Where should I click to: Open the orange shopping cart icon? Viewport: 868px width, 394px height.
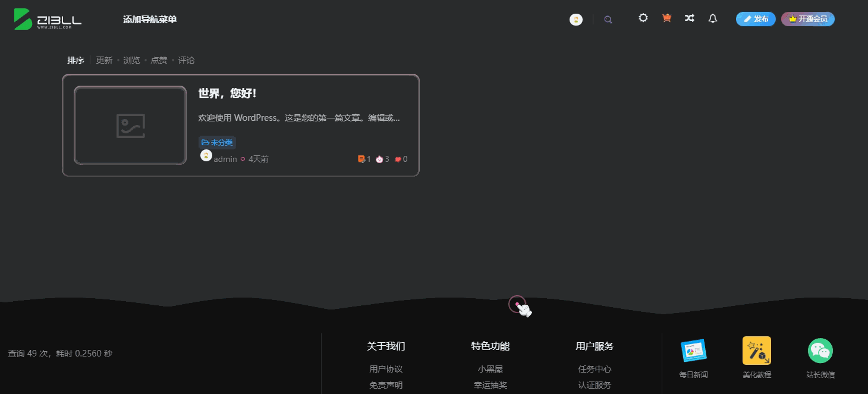point(666,18)
